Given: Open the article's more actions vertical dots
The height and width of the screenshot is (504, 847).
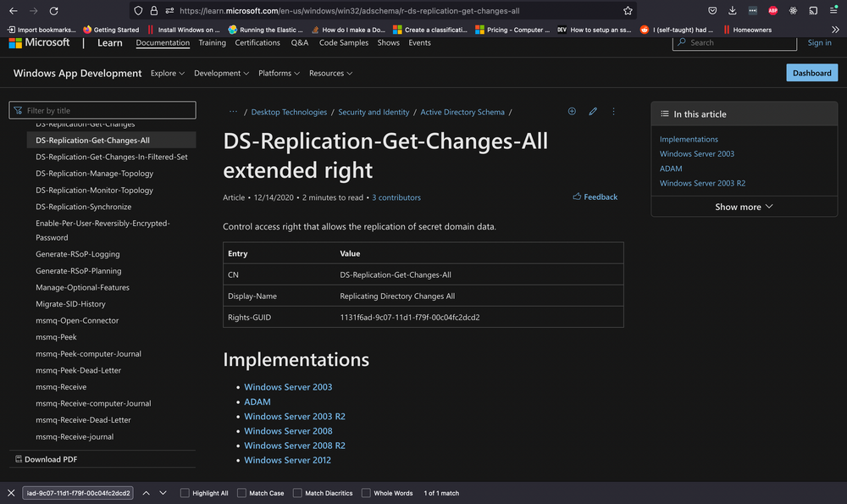Looking at the screenshot, I should tap(613, 112).
